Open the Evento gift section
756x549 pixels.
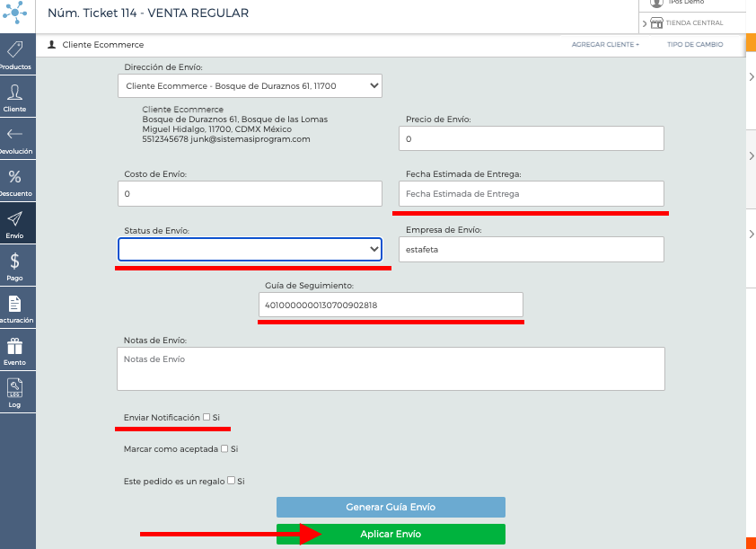(17, 350)
